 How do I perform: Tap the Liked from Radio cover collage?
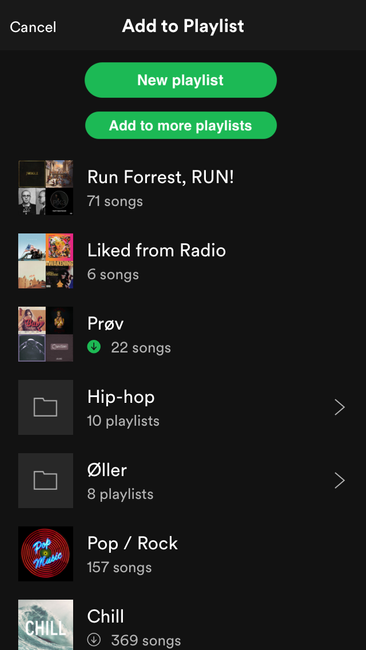point(46,261)
